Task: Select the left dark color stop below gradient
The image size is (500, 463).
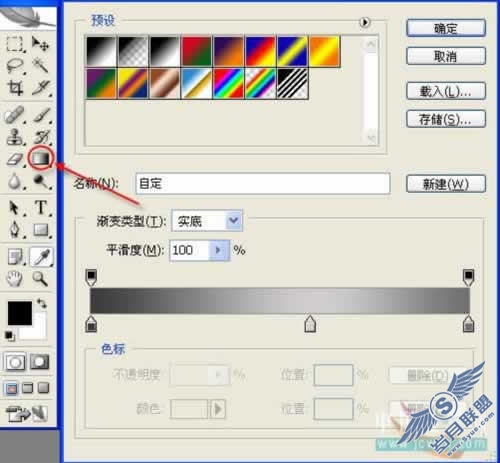Action: (91, 324)
